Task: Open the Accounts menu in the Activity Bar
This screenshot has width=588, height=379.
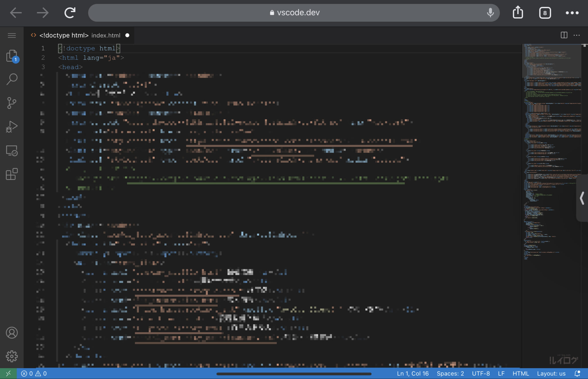Action: click(x=12, y=333)
